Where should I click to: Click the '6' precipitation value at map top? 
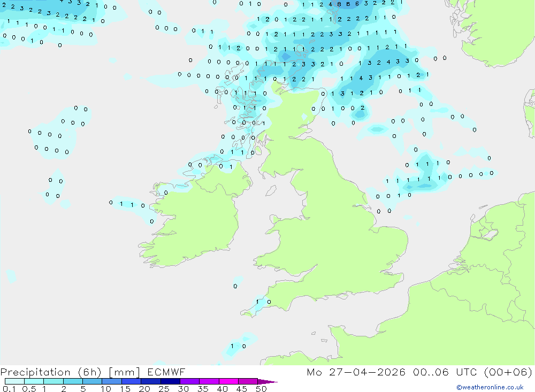click(x=357, y=4)
